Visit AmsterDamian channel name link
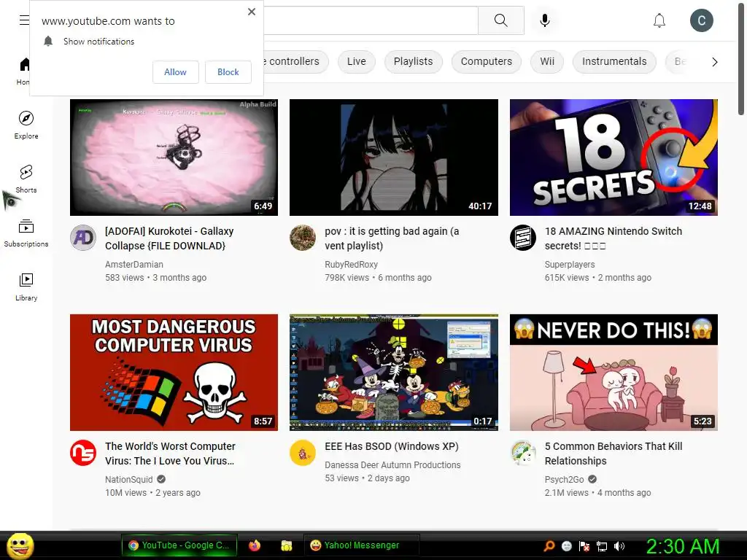Screen dimensions: 747x560 pyautogui.click(x=134, y=264)
